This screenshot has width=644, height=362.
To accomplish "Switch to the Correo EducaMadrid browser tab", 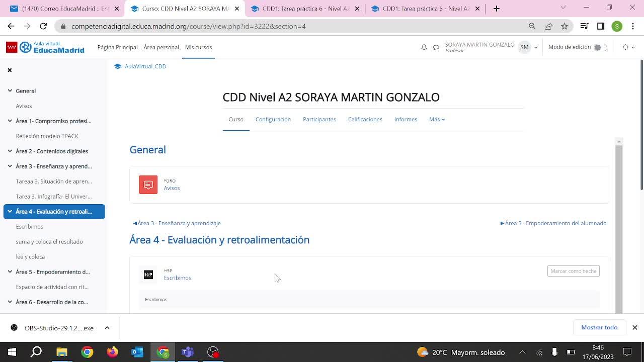I will tap(64, 9).
